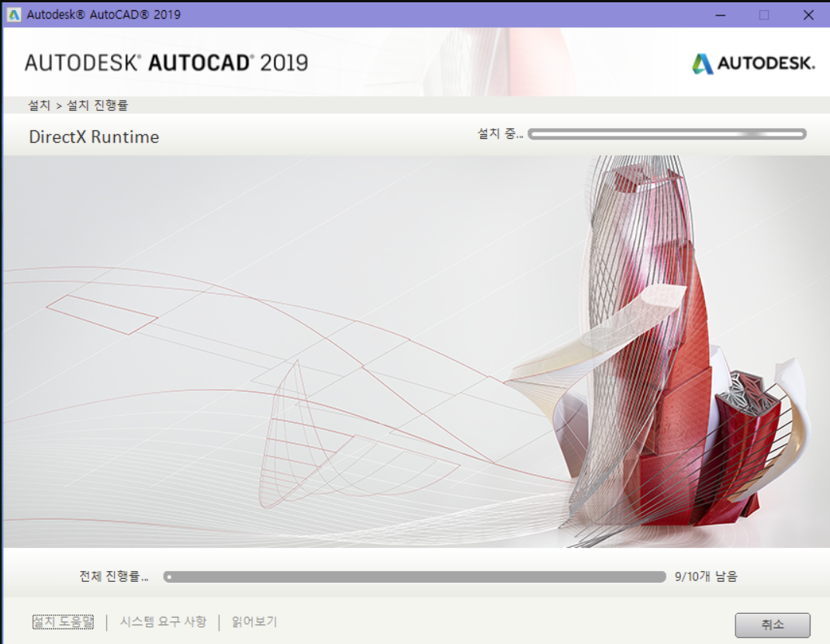This screenshot has width=830, height=644.
Task: Close the installer window
Action: 809,15
